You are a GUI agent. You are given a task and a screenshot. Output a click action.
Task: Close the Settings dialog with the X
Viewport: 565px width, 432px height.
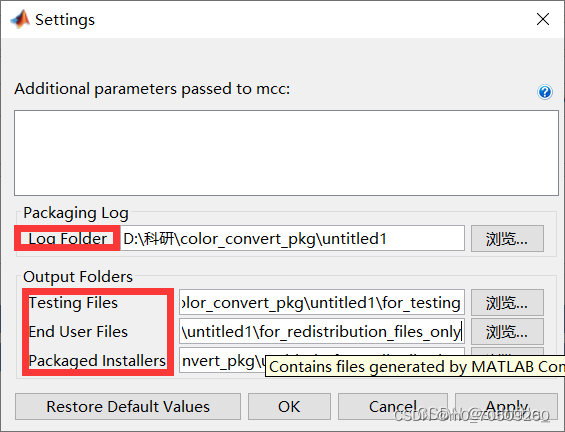point(543,19)
